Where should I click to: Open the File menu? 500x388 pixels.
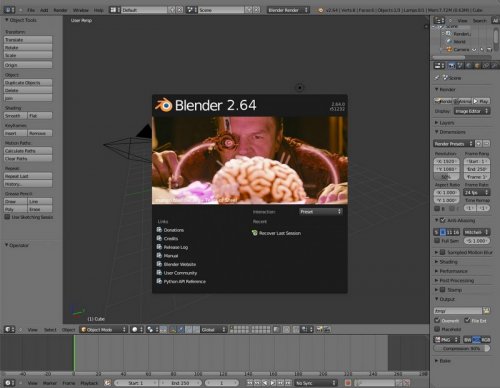(31, 10)
